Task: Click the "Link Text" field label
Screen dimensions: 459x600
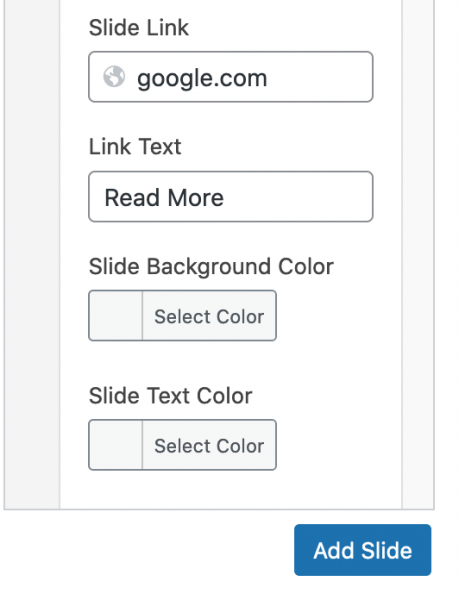Action: (135, 147)
